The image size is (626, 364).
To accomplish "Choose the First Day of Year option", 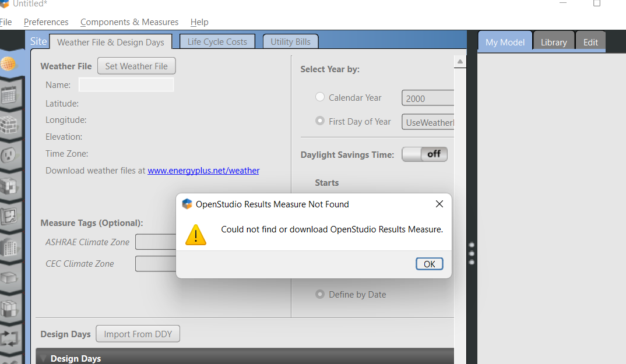I will click(x=319, y=121).
